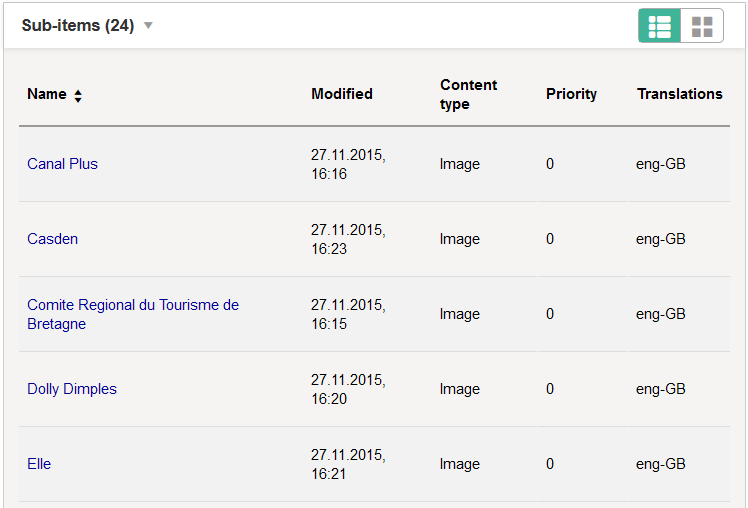Click Elle's Image content type cell
Screen dimensions: 748x508
460,464
